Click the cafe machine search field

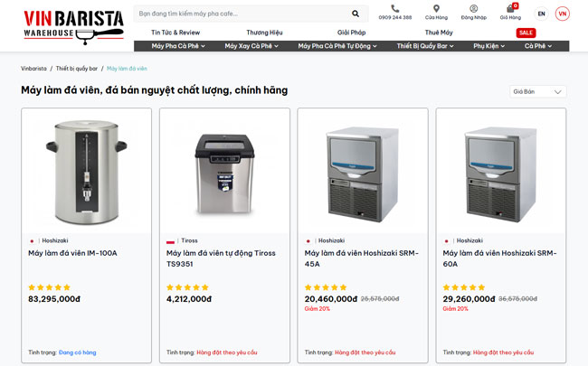tap(240, 14)
